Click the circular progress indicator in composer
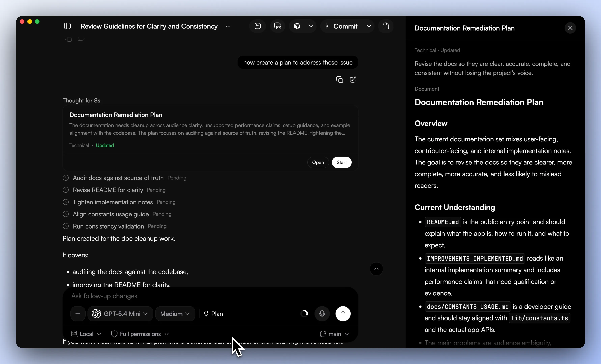The image size is (601, 364). coord(304,314)
